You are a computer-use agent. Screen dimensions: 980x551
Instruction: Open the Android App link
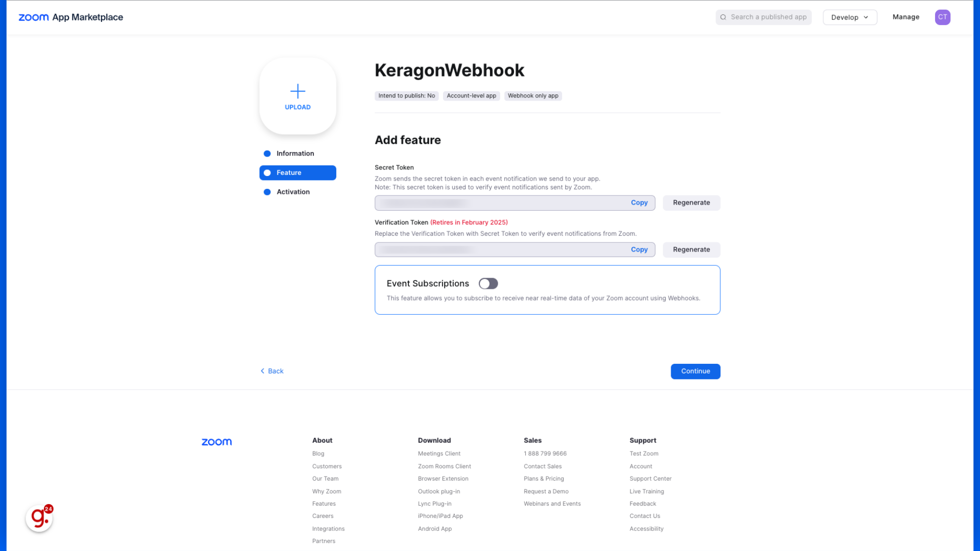pos(435,529)
